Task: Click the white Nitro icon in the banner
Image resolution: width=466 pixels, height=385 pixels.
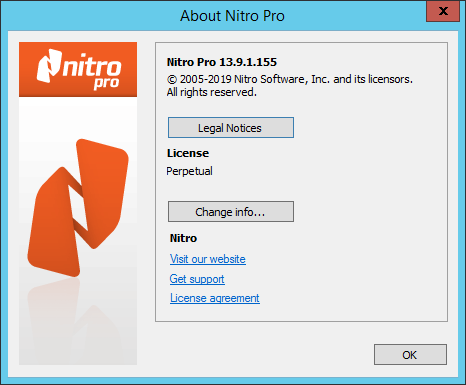Action: (x=49, y=66)
